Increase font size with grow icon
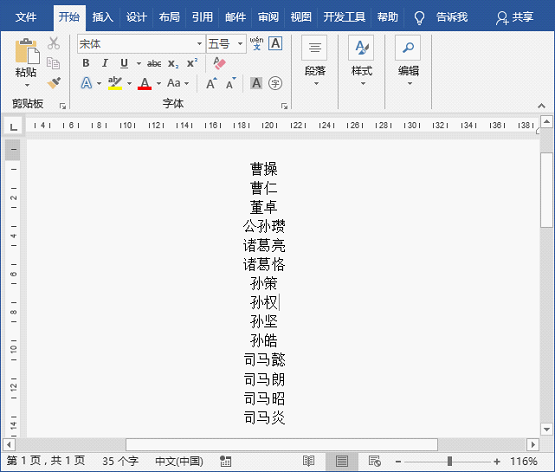The height and width of the screenshot is (472, 555). click(x=211, y=84)
